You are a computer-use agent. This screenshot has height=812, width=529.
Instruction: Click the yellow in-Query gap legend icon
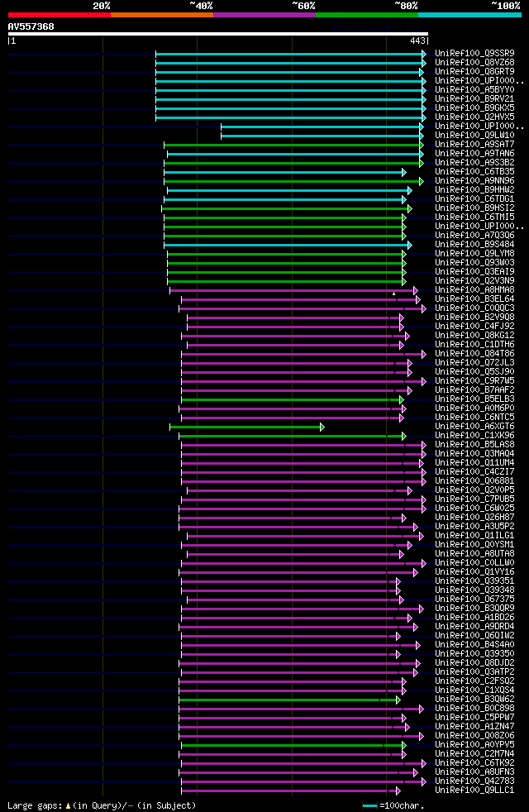click(68, 806)
